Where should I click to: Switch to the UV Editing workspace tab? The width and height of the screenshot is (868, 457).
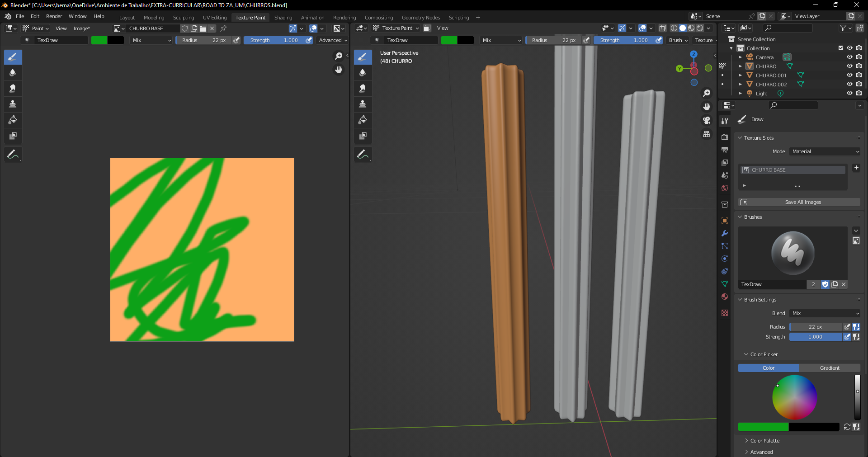tap(215, 18)
